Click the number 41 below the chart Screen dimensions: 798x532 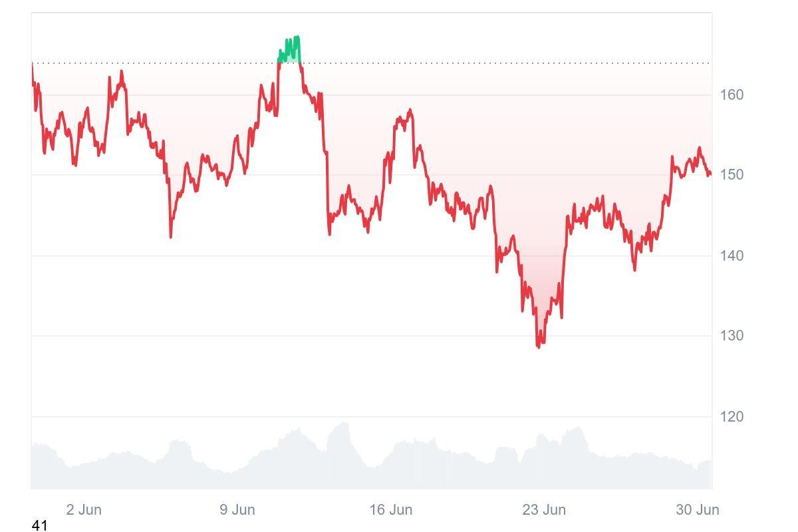[x=40, y=526]
